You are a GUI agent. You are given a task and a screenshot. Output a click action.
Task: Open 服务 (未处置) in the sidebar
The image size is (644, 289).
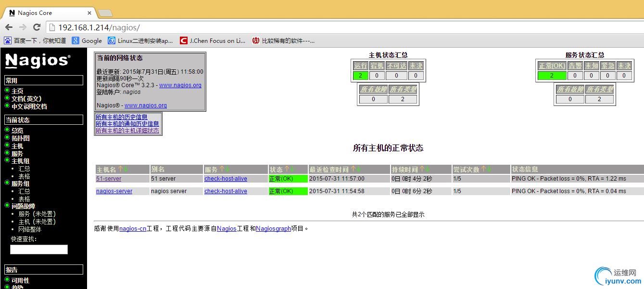click(37, 214)
